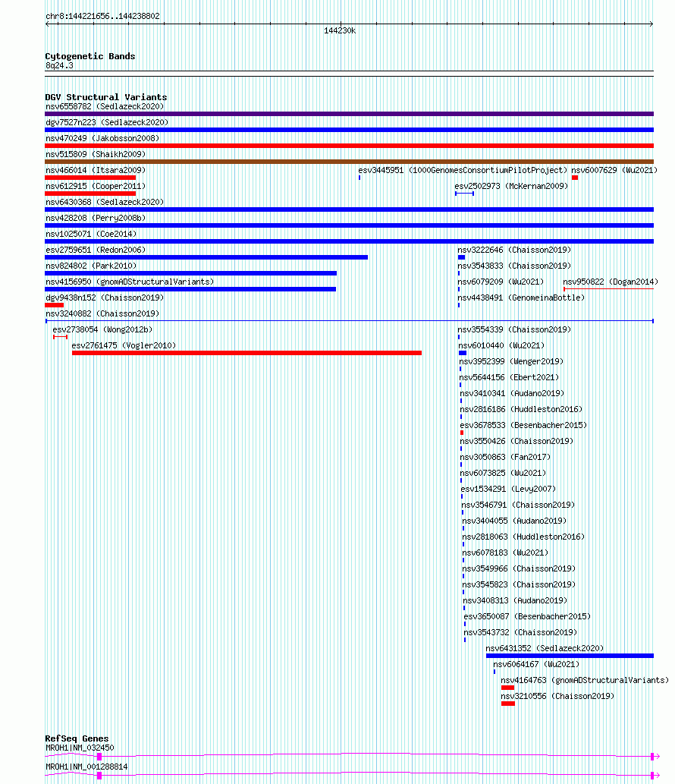The width and height of the screenshot is (675, 784).
Task: Click the nsv6431352 (Sedlazeck2020) blue bar
Action: pos(570,656)
